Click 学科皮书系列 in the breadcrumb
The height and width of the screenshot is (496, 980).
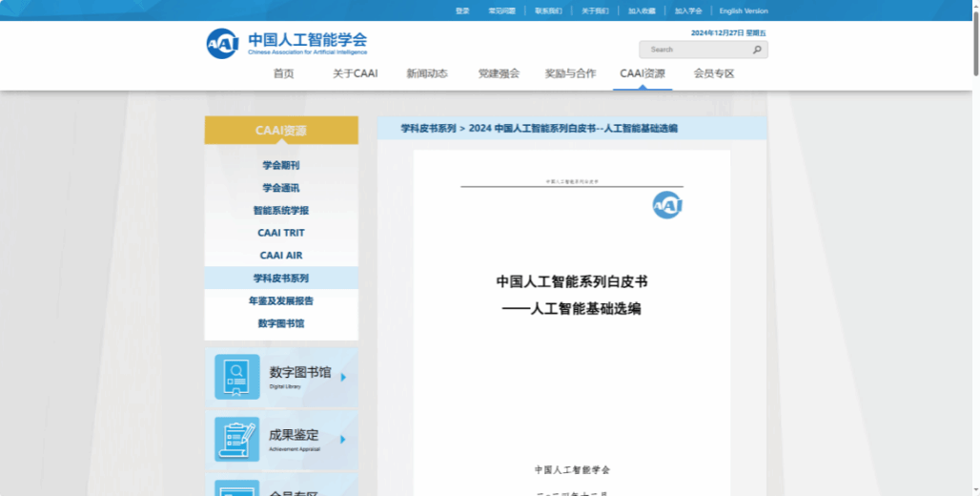pos(428,128)
